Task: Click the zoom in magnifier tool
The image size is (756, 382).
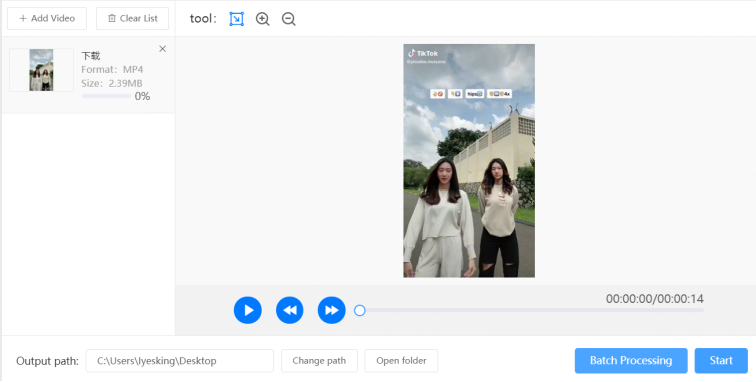Action: [262, 19]
